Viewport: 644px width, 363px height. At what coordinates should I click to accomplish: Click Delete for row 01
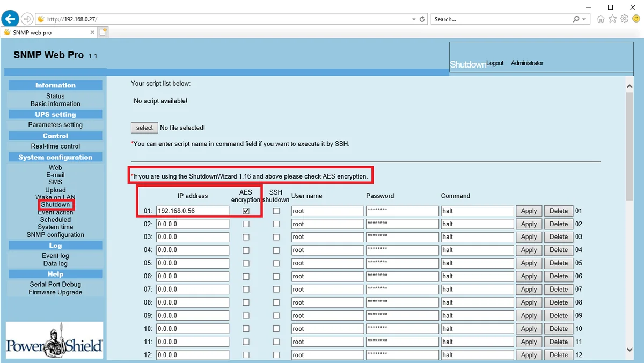(559, 211)
